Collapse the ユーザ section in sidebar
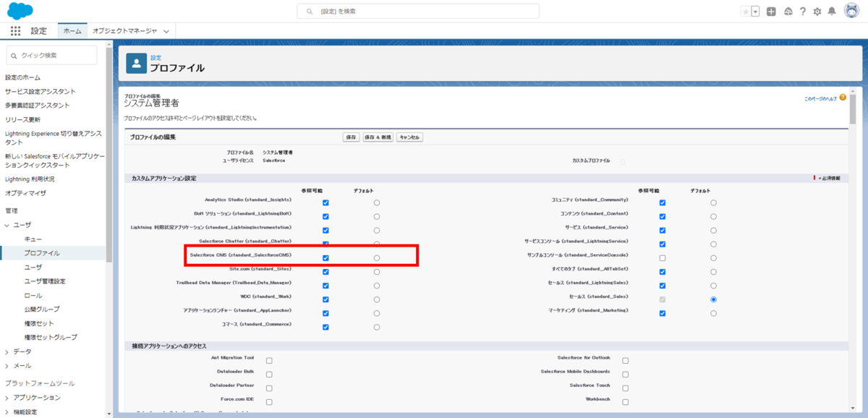This screenshot has width=868, height=418. pyautogui.click(x=7, y=226)
